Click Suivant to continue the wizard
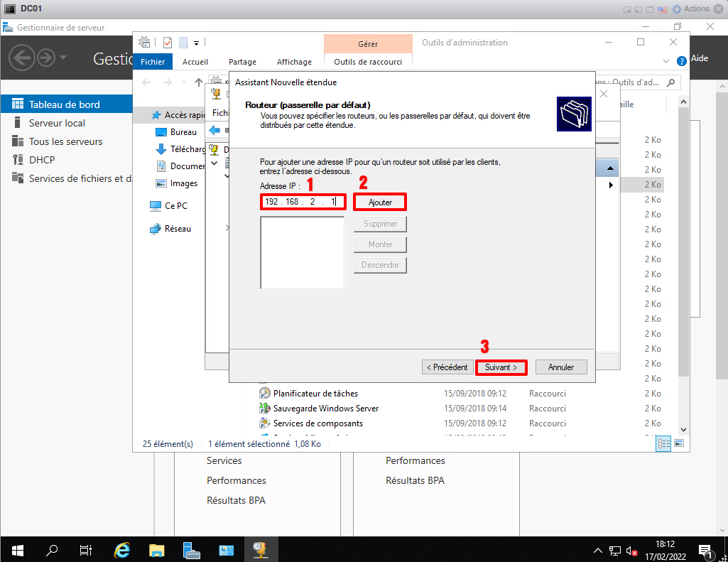The image size is (728, 562). (x=501, y=367)
